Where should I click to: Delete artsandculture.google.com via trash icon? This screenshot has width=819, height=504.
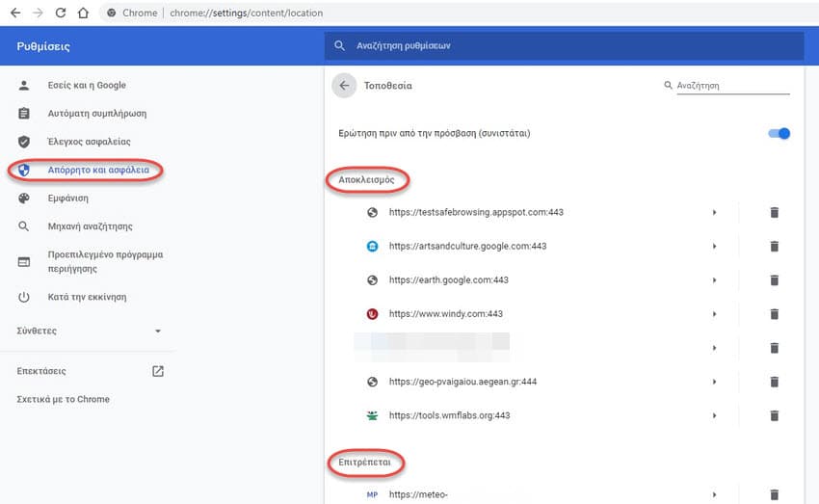(773, 247)
